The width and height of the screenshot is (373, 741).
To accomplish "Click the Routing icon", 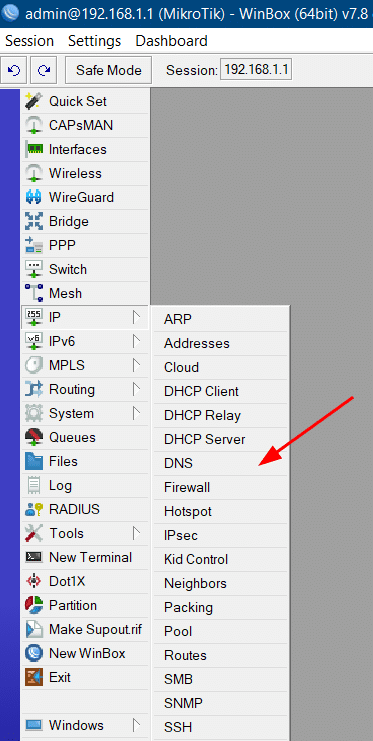I will pos(34,389).
